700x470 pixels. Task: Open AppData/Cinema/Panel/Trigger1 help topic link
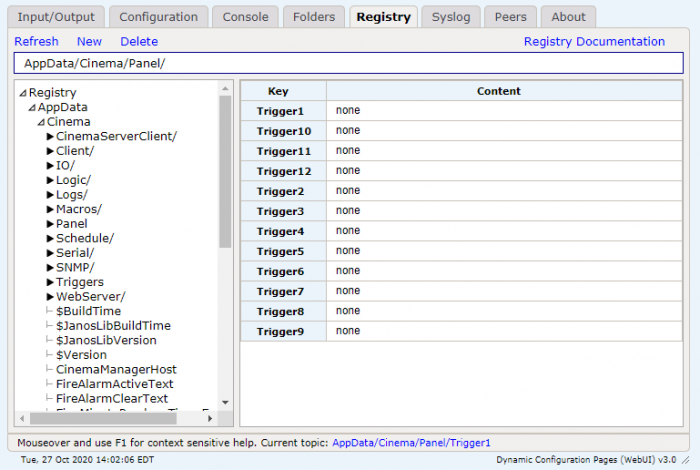[411, 443]
